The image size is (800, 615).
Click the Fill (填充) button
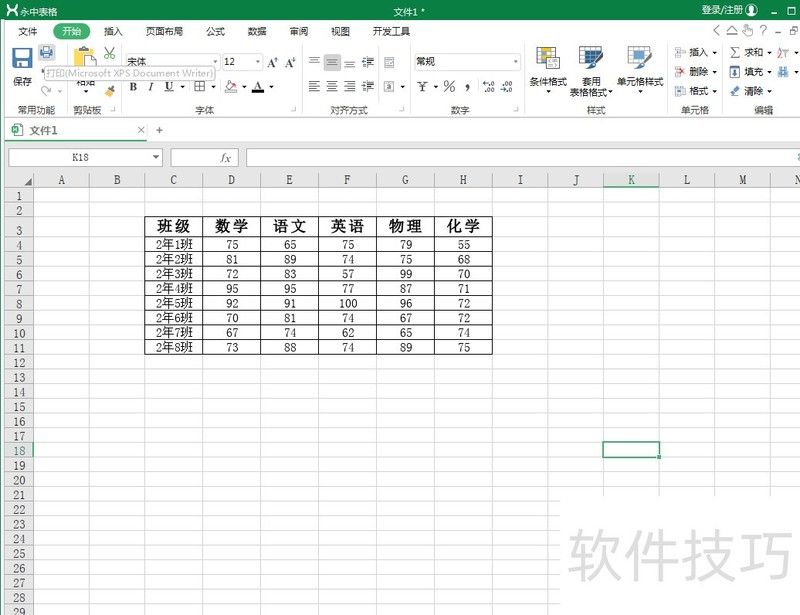click(750, 71)
